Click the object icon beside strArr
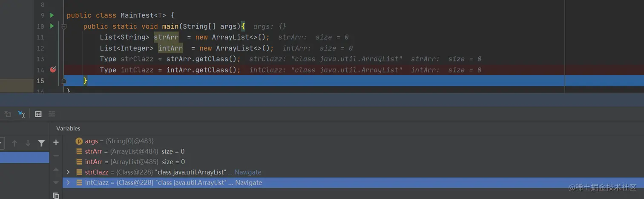Image resolution: width=644 pixels, height=199 pixels. point(79,151)
